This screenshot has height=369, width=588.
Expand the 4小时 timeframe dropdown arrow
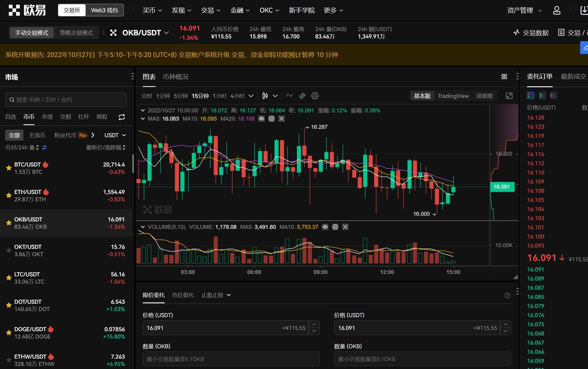(251, 96)
